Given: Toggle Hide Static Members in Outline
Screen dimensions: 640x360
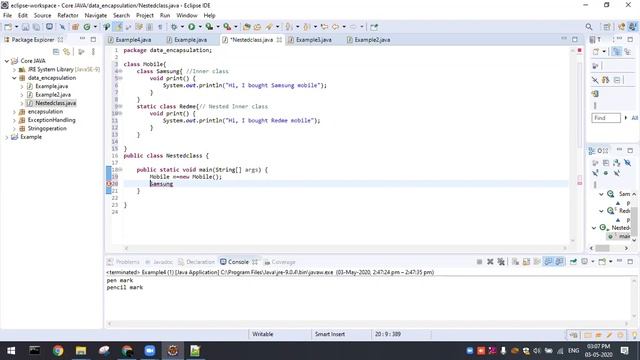Looking at the screenshot, I should [596, 173].
